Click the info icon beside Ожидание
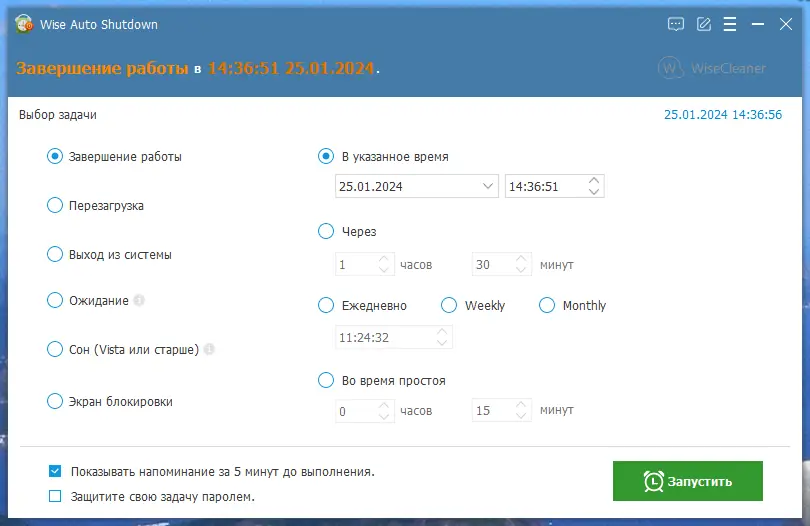This screenshot has width=810, height=526. 139,300
